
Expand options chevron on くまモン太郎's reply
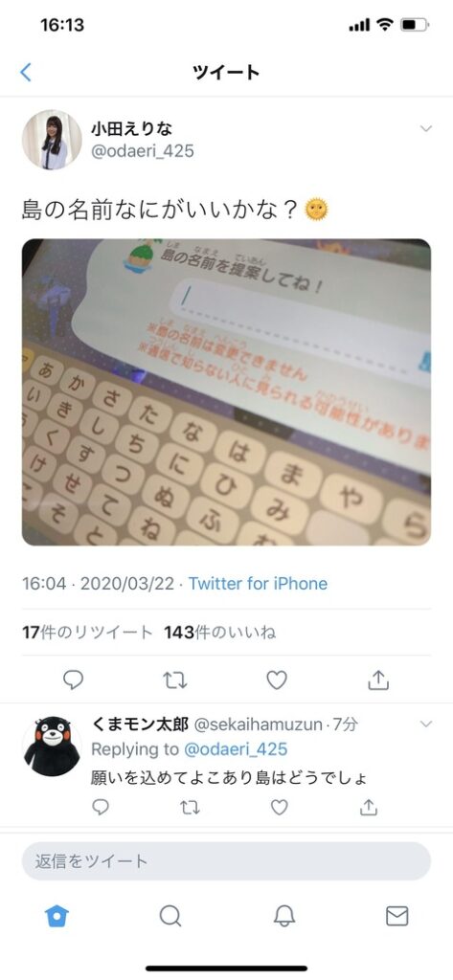point(426,724)
